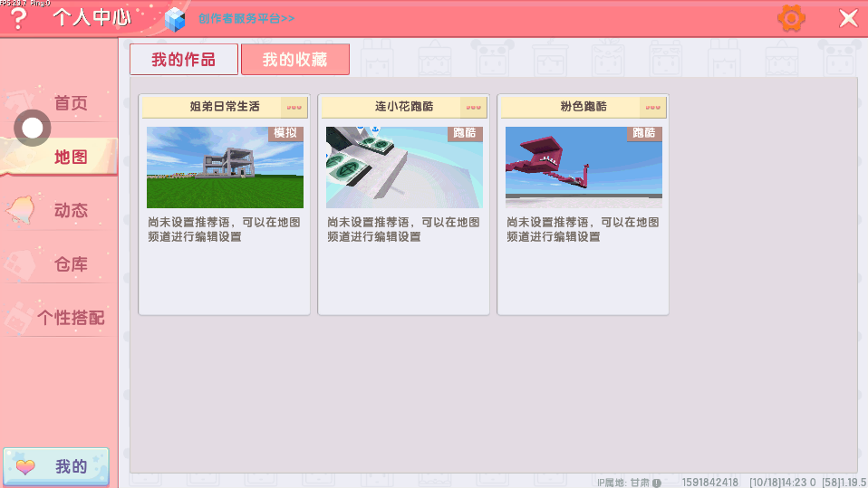Tap the floating gray circle button
The image size is (868, 488).
(x=33, y=129)
